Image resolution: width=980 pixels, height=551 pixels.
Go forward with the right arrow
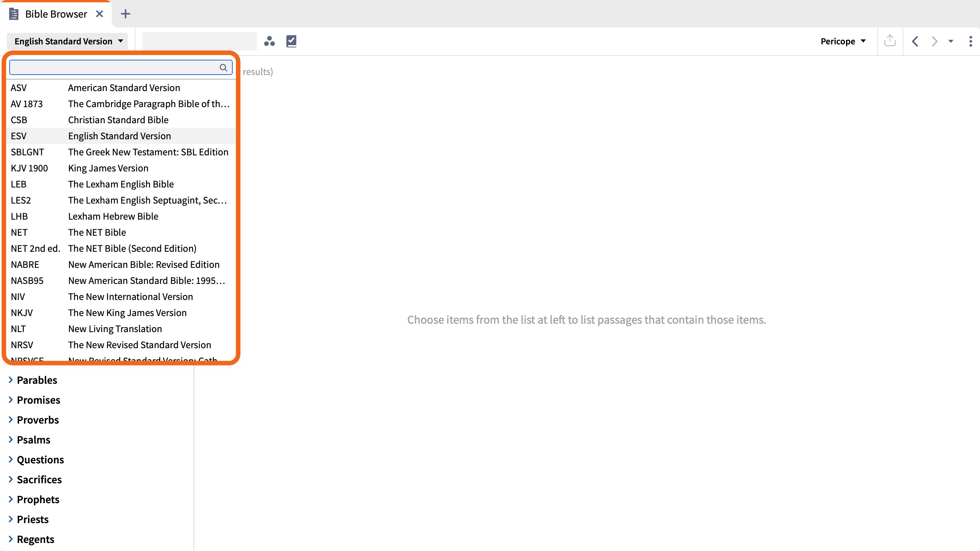coord(934,41)
